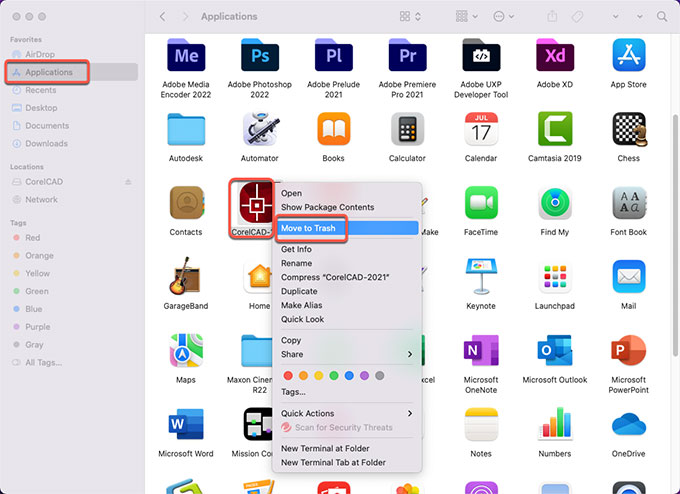Go back with the toolbar back arrow
Screen dimensions: 680x494
coord(162,16)
